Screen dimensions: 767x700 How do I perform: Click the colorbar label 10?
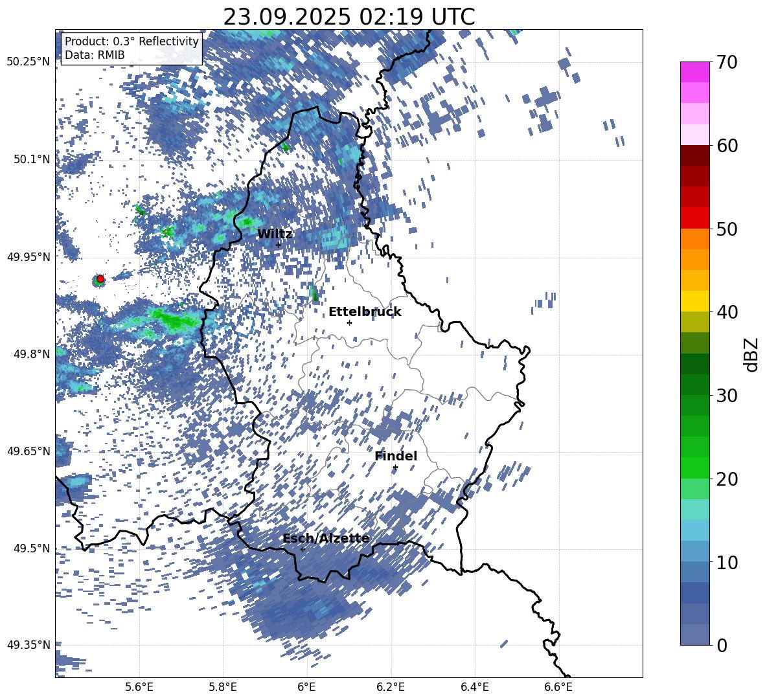coord(727,562)
